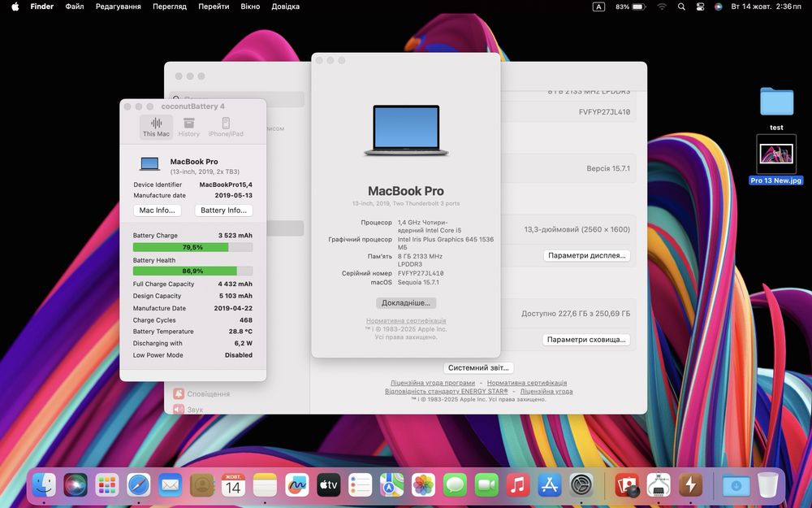
Task: Open the Довідка menu
Action: [285, 7]
